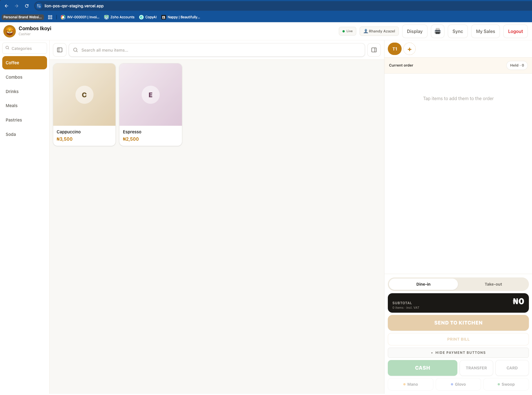Toggle the right order panel icon
The width and height of the screenshot is (532, 395).
pos(374,50)
